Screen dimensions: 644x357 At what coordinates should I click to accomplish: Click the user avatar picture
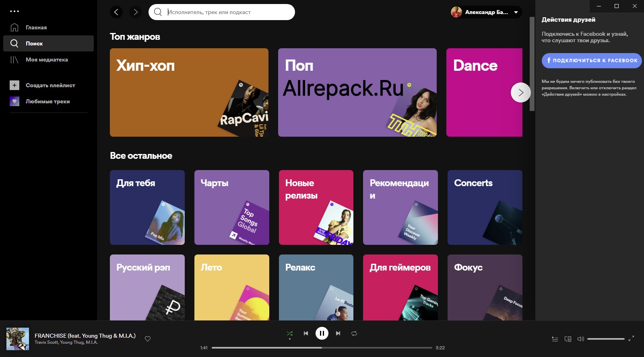coord(456,12)
